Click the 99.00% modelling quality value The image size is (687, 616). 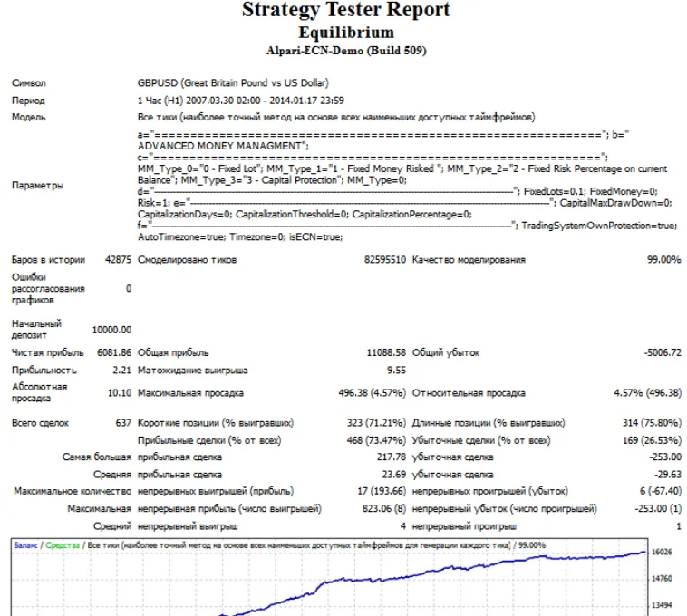[663, 260]
